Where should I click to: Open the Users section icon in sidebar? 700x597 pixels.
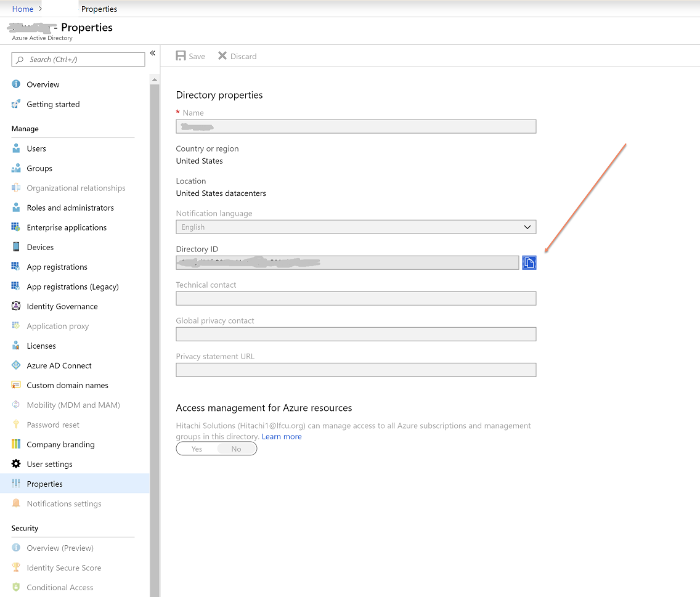coord(17,148)
